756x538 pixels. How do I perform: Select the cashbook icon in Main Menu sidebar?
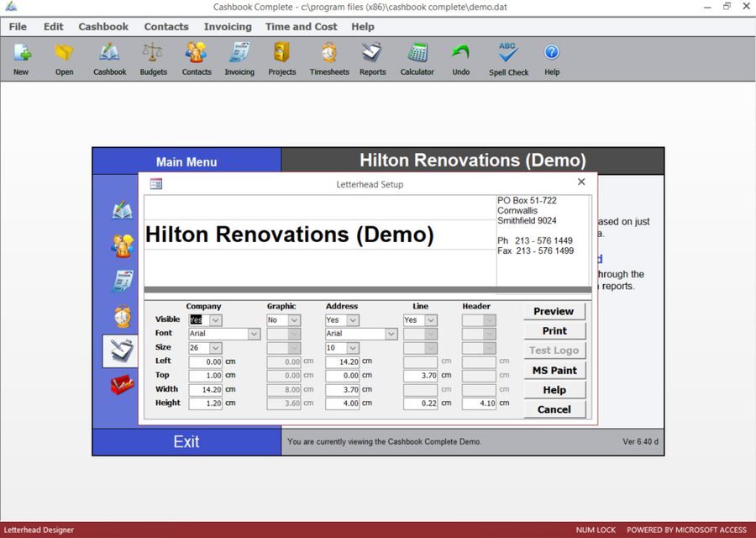tap(122, 210)
